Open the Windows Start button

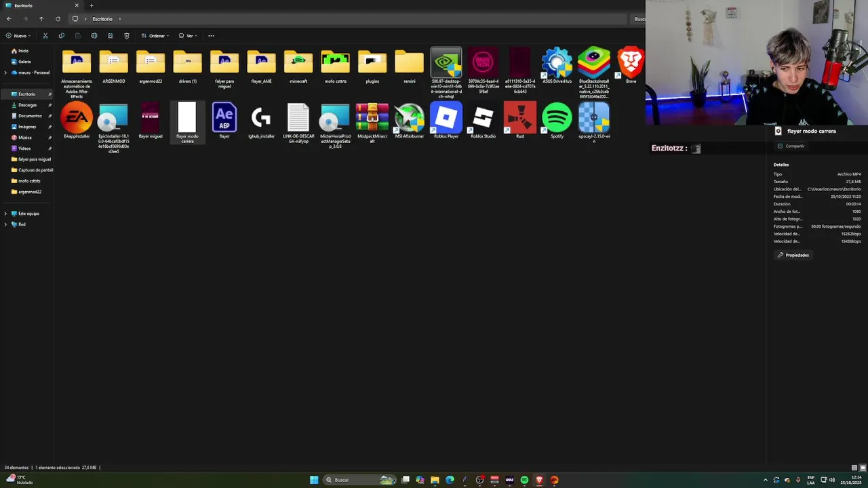[x=314, y=480]
